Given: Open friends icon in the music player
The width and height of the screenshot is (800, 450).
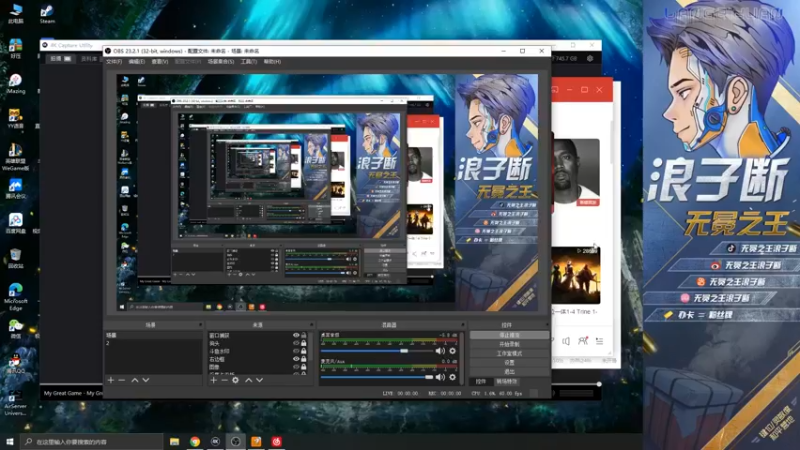Looking at the screenshot, I should coord(583,341).
